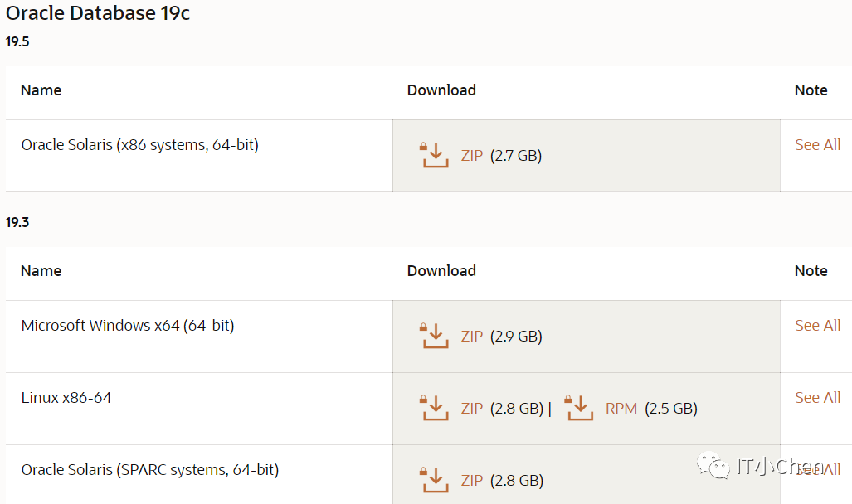
Task: Click the Linux RPM download icon
Action: [x=579, y=408]
